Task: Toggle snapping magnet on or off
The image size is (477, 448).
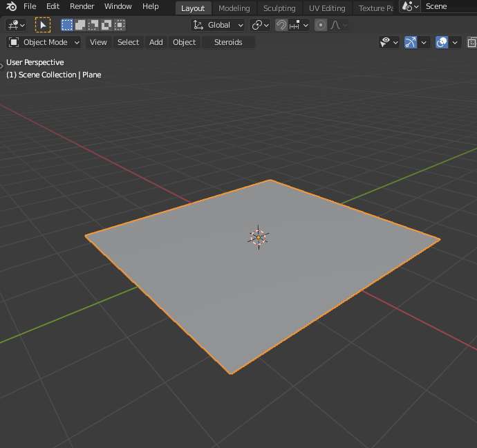Action: (281, 25)
